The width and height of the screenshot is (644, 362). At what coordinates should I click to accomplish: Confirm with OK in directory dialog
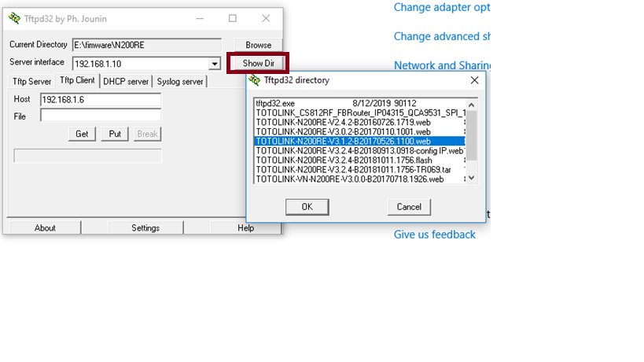307,207
